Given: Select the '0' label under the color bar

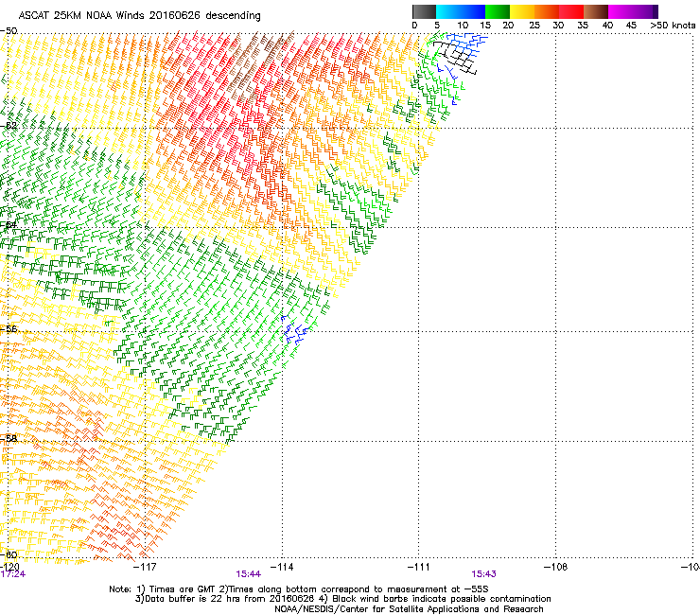Looking at the screenshot, I should pos(414,25).
